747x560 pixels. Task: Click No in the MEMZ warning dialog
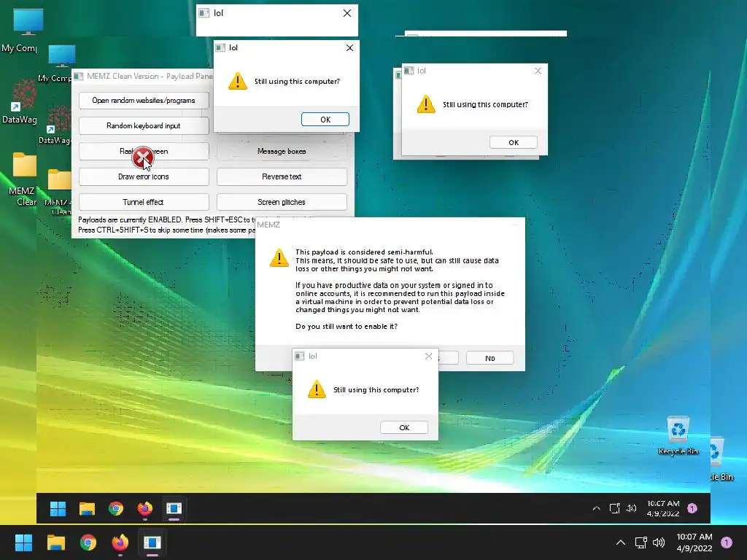point(489,358)
